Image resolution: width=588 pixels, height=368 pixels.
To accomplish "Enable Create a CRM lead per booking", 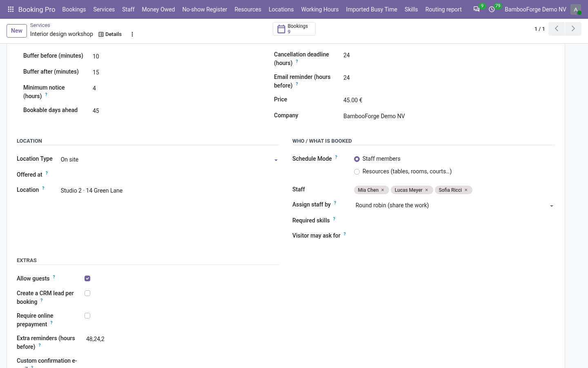I will click(87, 293).
